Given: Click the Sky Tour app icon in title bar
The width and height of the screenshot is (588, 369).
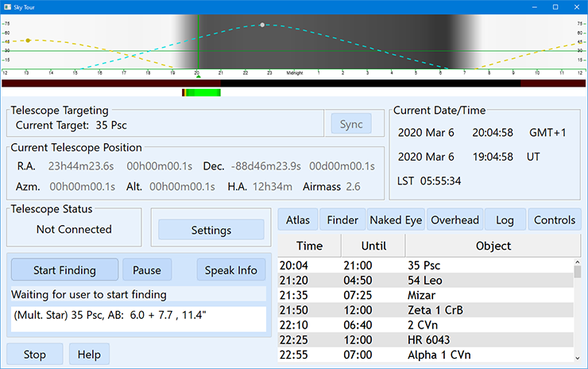Looking at the screenshot, I should (x=8, y=6).
